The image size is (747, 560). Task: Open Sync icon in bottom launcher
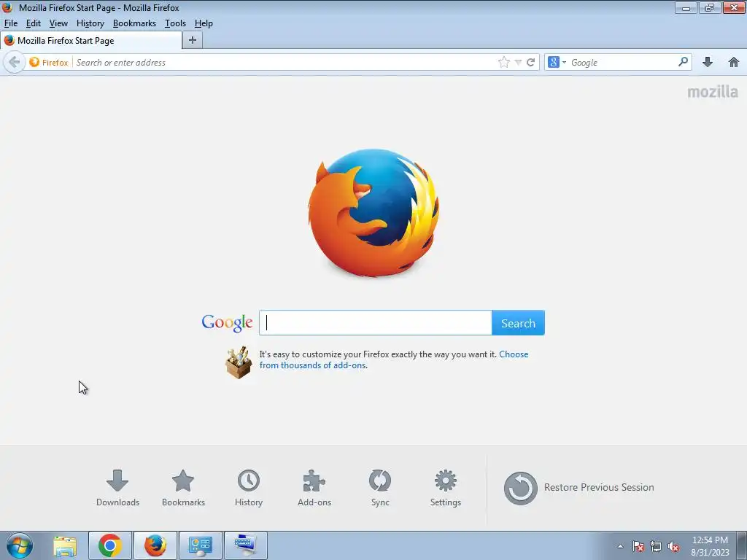(380, 488)
